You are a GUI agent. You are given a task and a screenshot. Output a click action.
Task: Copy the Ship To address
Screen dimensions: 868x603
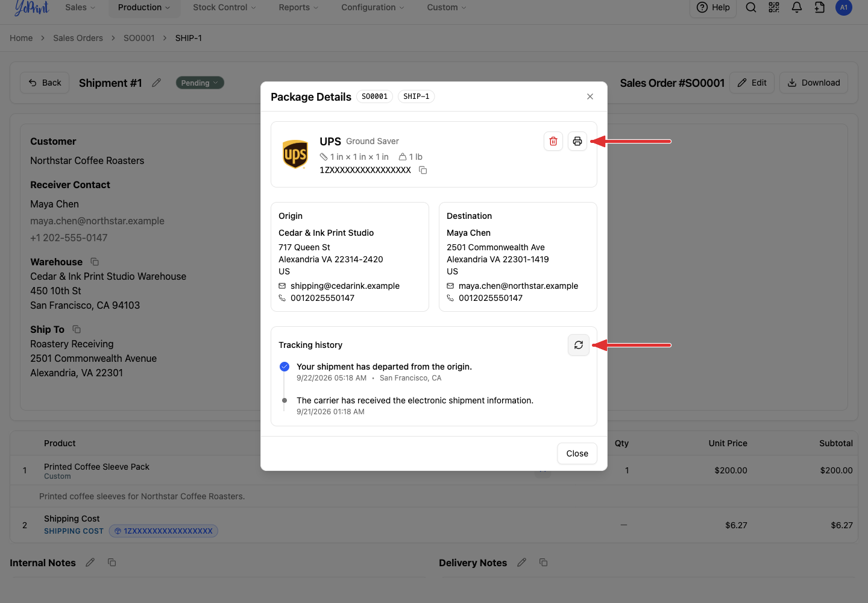[77, 329]
